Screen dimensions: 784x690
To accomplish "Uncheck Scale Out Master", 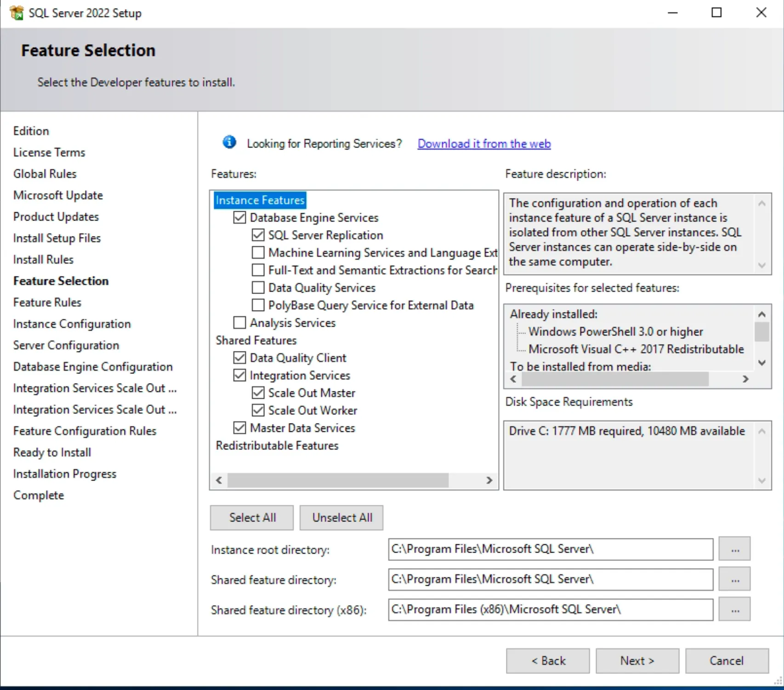I will click(258, 393).
